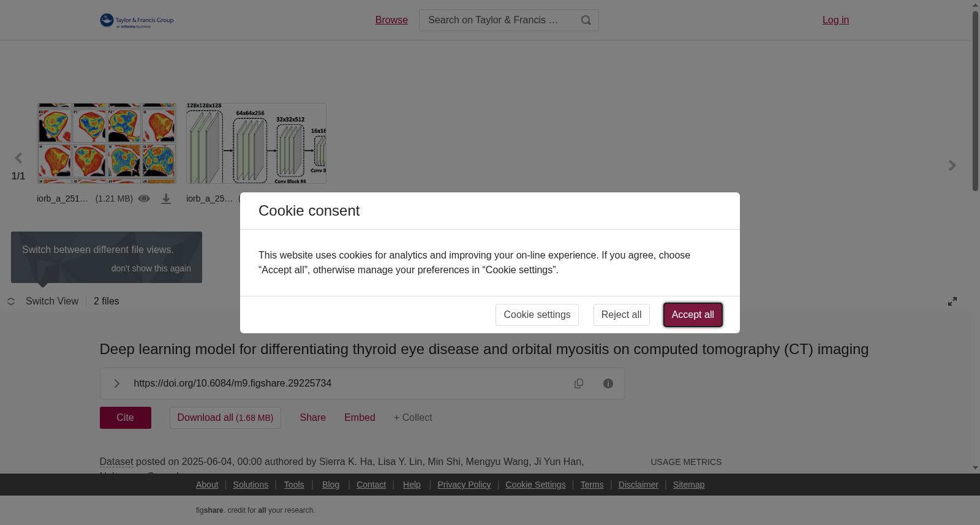Click the Cite button
The height and width of the screenshot is (525, 980).
pyautogui.click(x=126, y=418)
